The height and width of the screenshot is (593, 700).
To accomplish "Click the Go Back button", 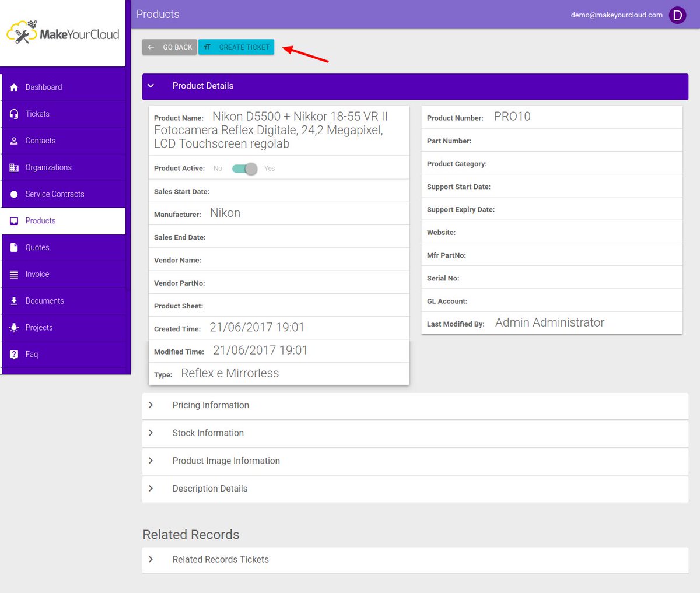I will 169,47.
